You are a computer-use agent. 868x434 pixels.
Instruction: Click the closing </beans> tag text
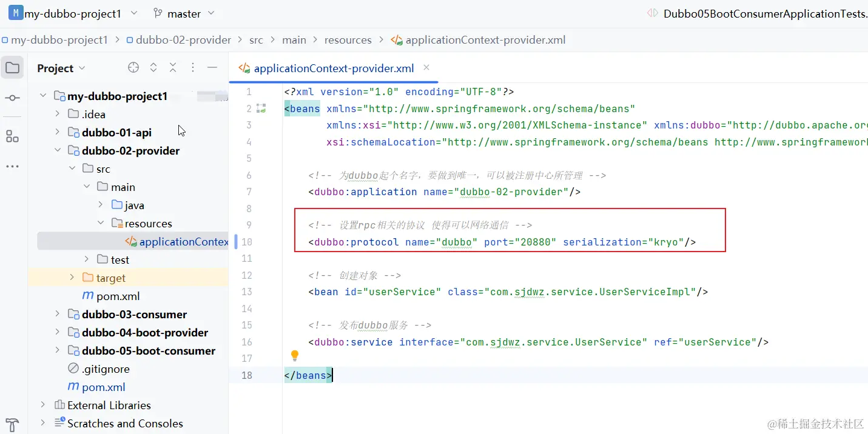[308, 375]
